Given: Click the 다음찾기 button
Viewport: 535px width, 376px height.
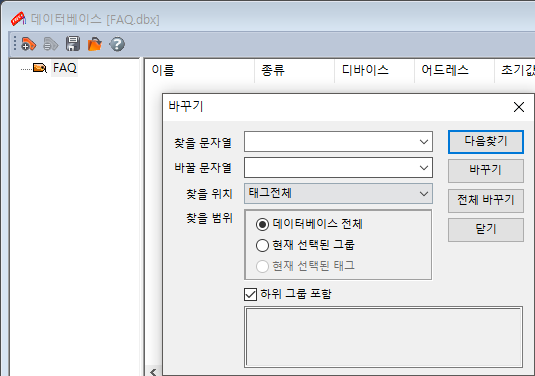Looking at the screenshot, I should [x=486, y=142].
